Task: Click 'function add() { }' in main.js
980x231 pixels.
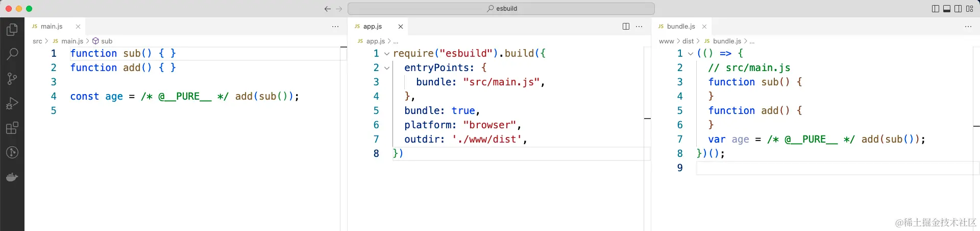Action: tap(123, 67)
